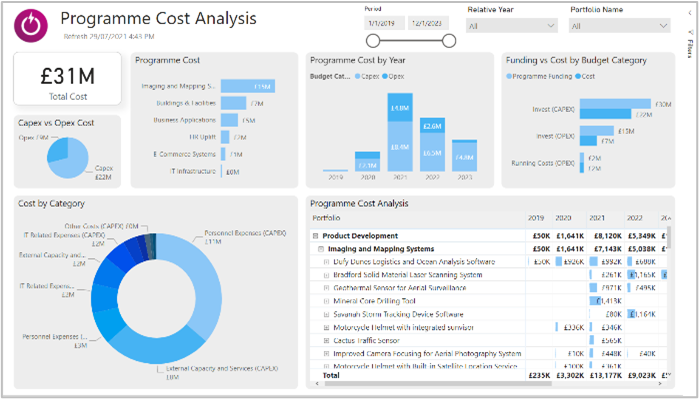The image size is (699, 399).
Task: Edit the Period start date 1/1/2019
Action: coord(384,23)
